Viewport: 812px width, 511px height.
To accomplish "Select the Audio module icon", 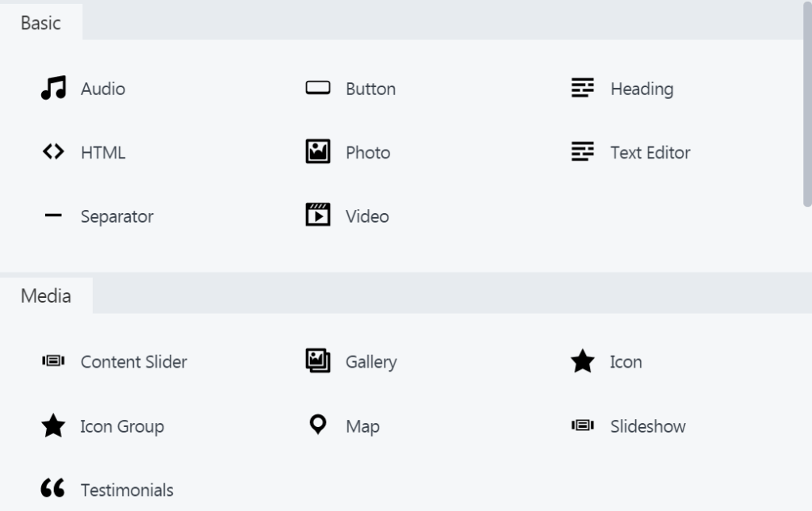I will [x=53, y=88].
